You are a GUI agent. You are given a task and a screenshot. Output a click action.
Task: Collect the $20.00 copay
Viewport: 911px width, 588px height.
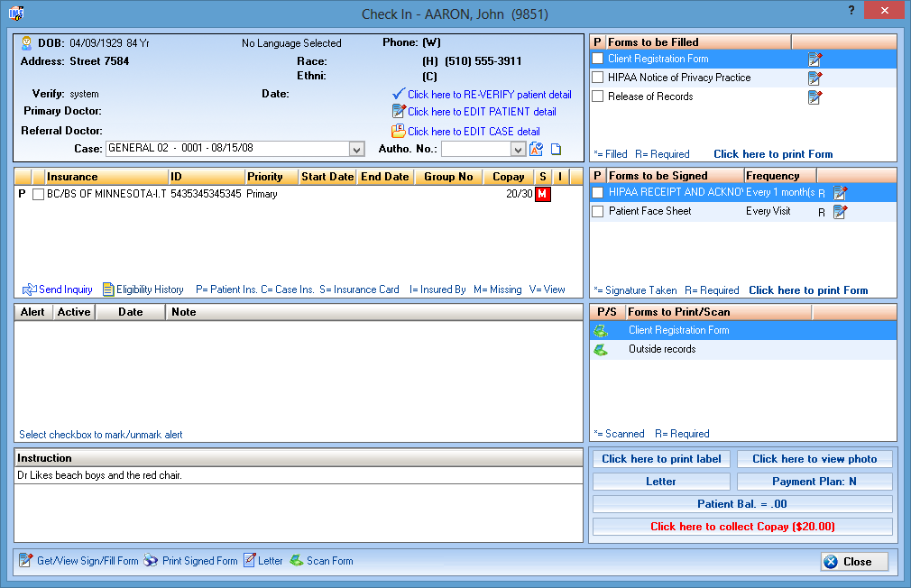pyautogui.click(x=742, y=527)
